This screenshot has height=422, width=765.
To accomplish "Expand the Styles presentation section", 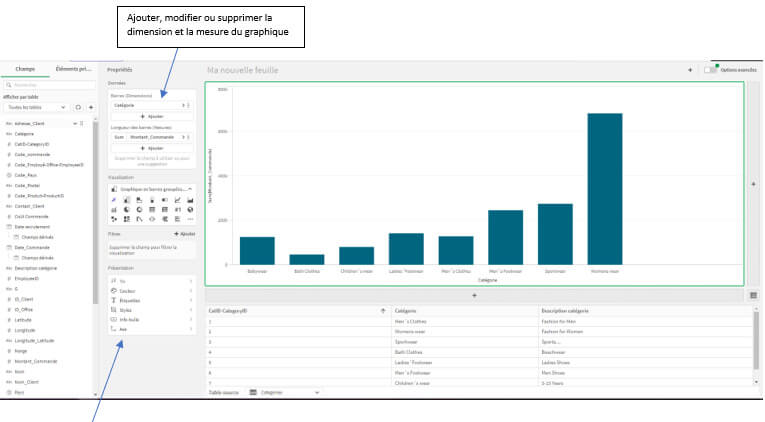I will pos(152,310).
